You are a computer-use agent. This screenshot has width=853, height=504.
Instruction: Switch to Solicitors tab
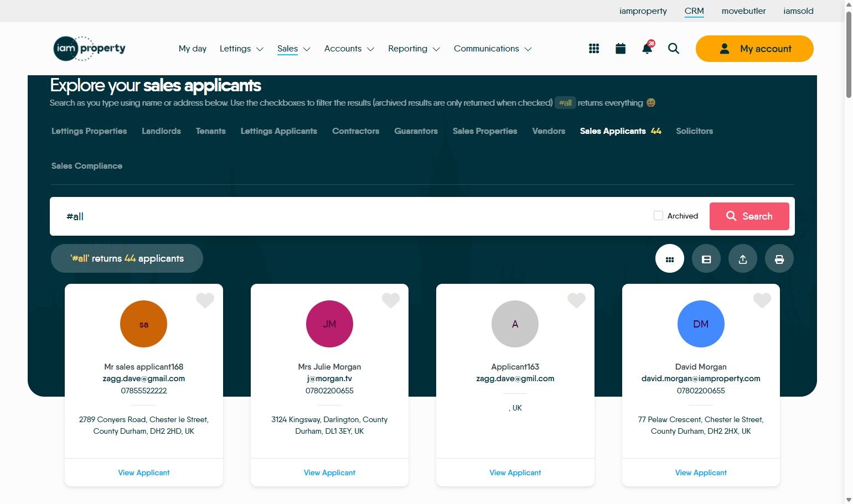[x=695, y=131]
